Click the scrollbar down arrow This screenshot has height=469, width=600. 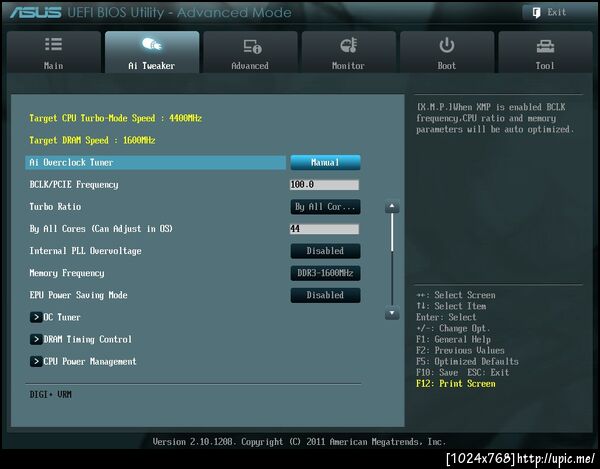click(x=392, y=314)
